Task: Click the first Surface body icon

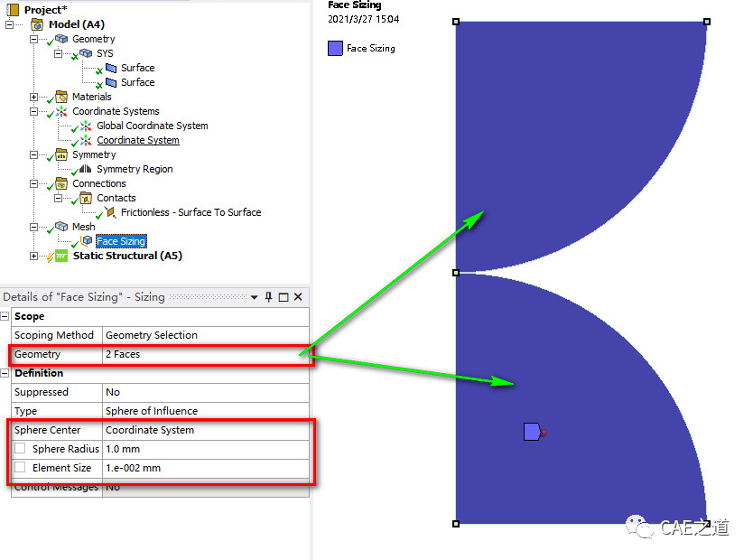Action: coord(111,68)
